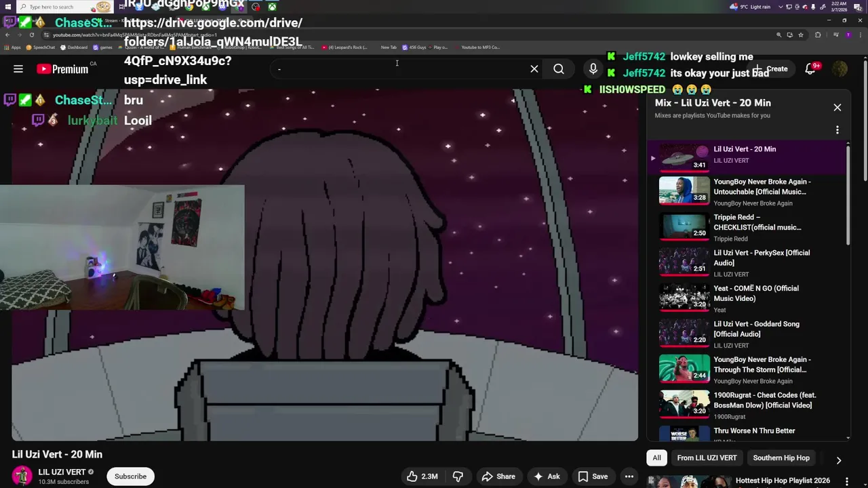868x488 pixels.
Task: Open browser zoom magnifier icon
Action: (x=778, y=35)
